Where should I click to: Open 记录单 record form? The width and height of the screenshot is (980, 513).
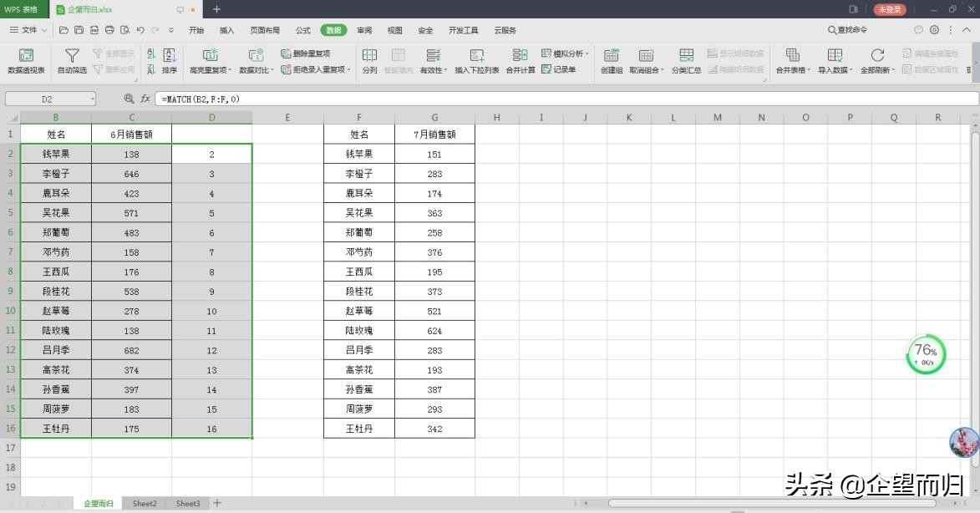pyautogui.click(x=559, y=69)
